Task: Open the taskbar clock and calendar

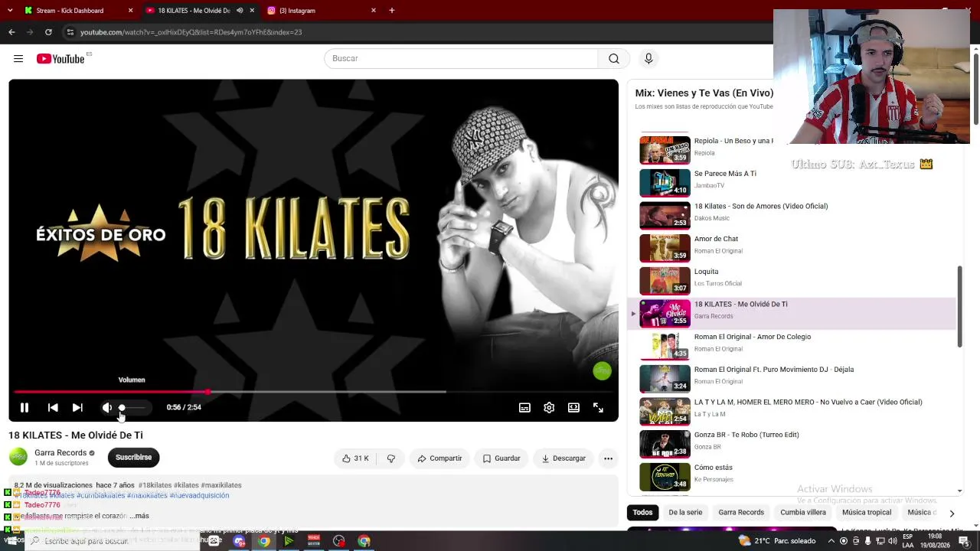Action: (936, 541)
